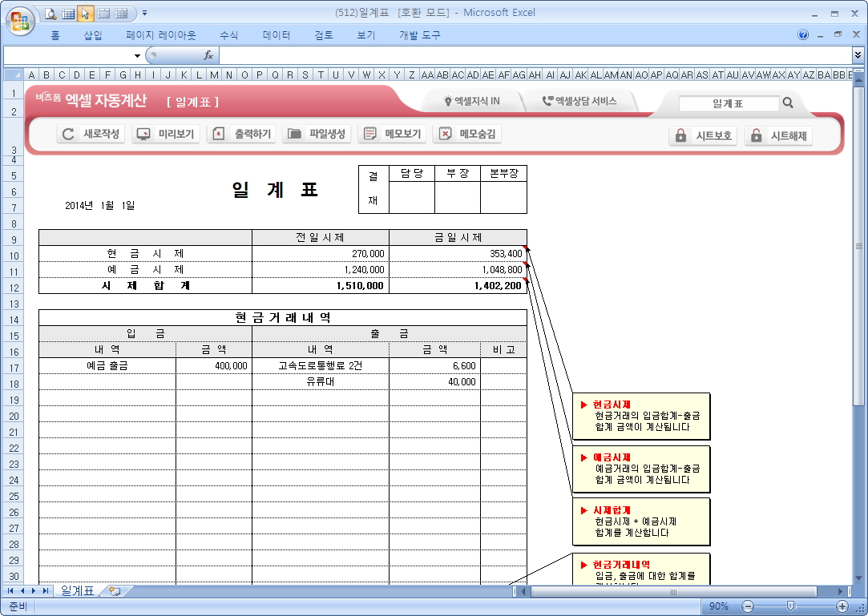Click the magnifier search icon beside 일계표
Viewport: 868px width, 616px height.
788,103
